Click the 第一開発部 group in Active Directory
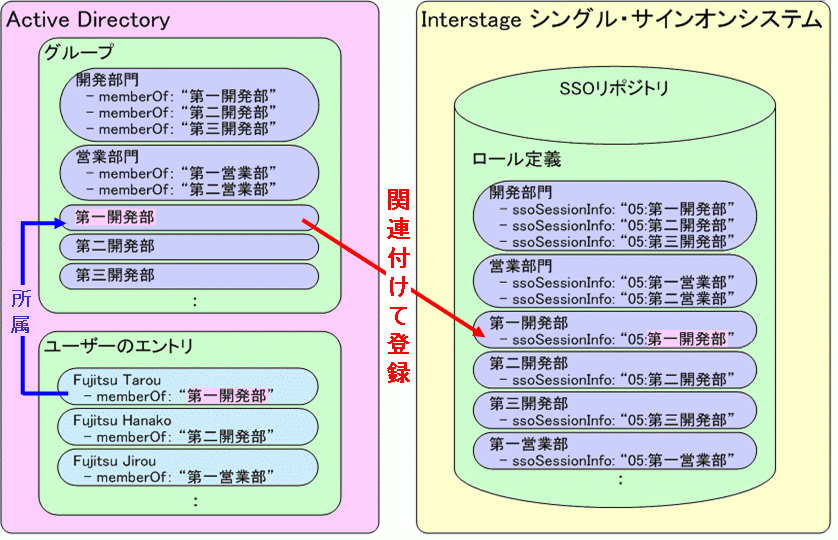 (x=188, y=217)
